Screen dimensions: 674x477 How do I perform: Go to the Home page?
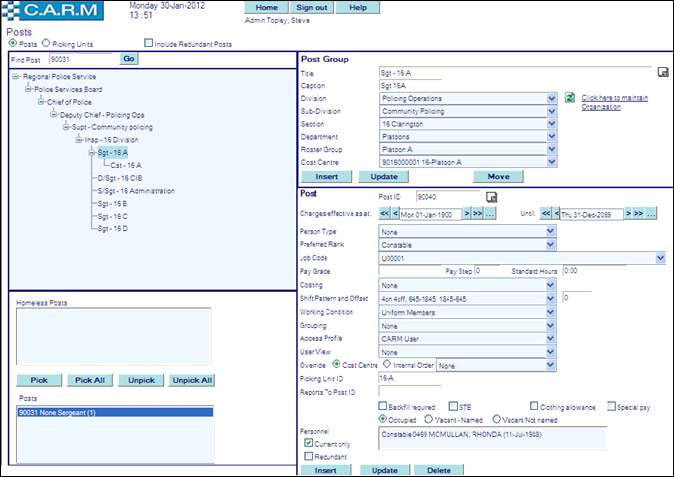pos(266,7)
